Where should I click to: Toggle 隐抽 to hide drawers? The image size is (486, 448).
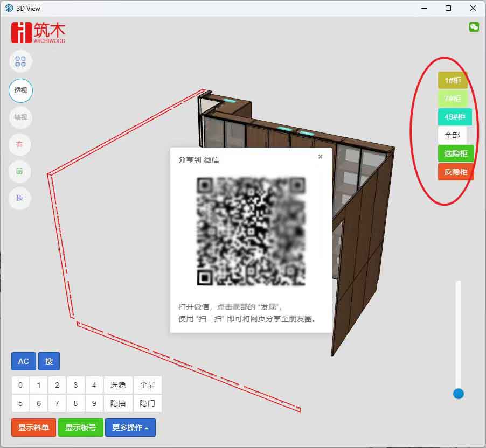(118, 403)
